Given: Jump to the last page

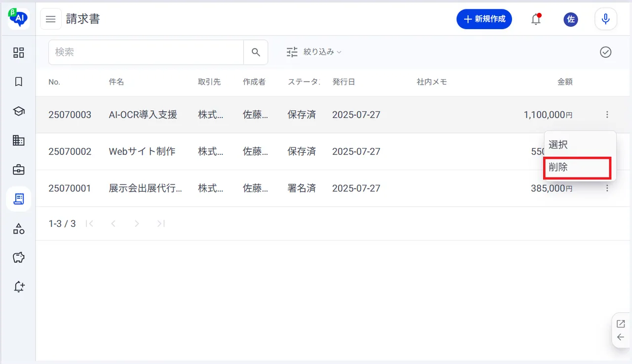Looking at the screenshot, I should tap(160, 224).
